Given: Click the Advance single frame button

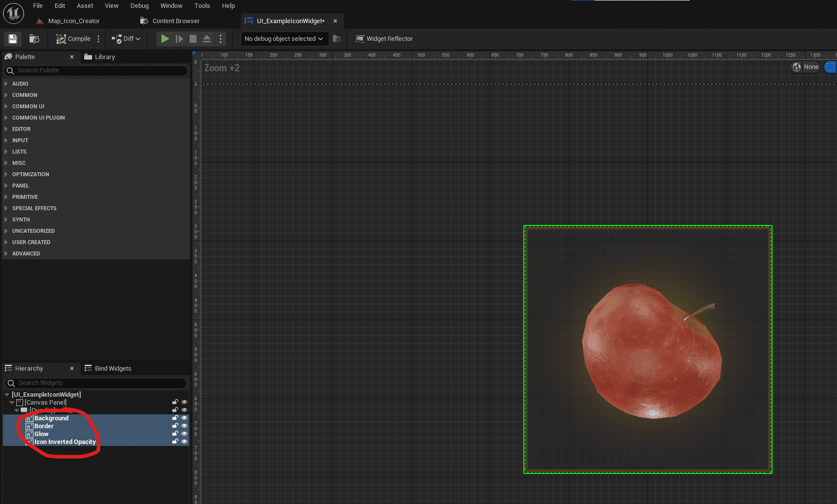Looking at the screenshot, I should coord(179,39).
